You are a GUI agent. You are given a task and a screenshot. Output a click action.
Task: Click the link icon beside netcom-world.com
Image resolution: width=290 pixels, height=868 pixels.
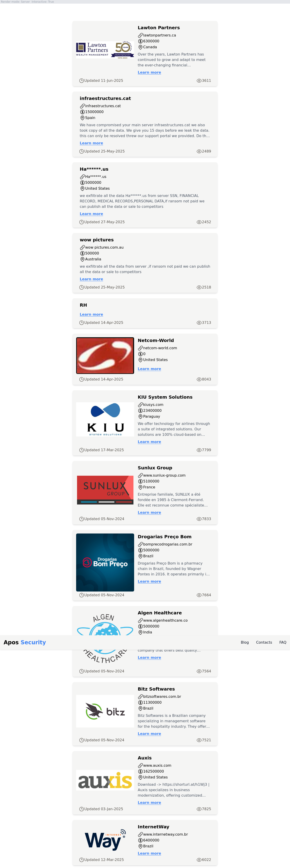click(140, 348)
